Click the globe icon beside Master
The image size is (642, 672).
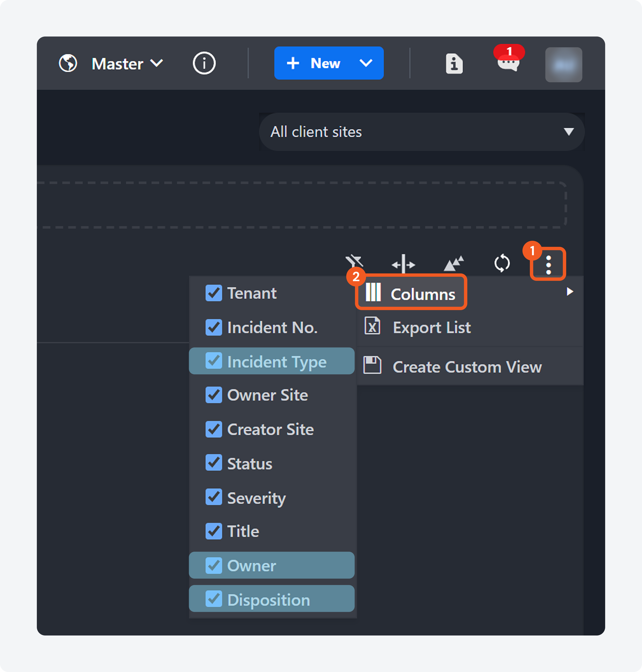pos(68,63)
